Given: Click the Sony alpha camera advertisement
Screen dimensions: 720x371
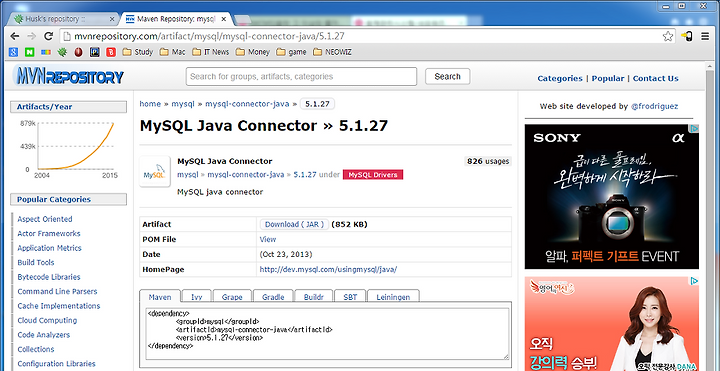Looking at the screenshot, I should pos(612,197).
